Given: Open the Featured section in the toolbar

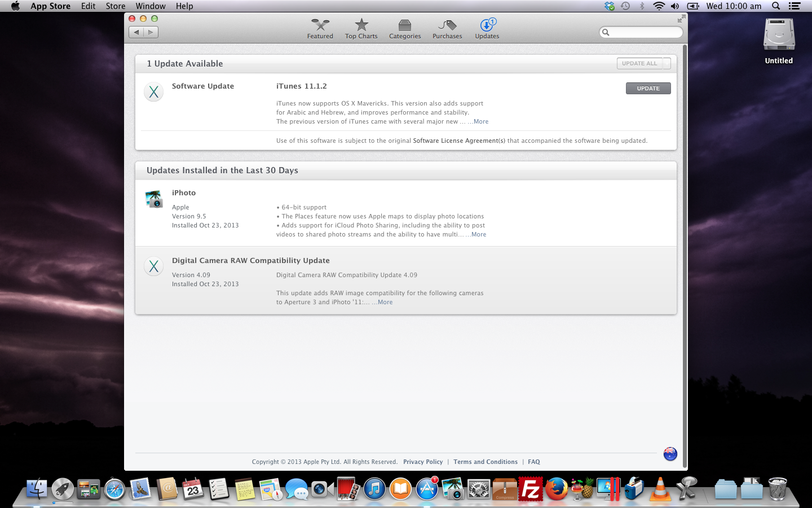Looking at the screenshot, I should [320, 29].
